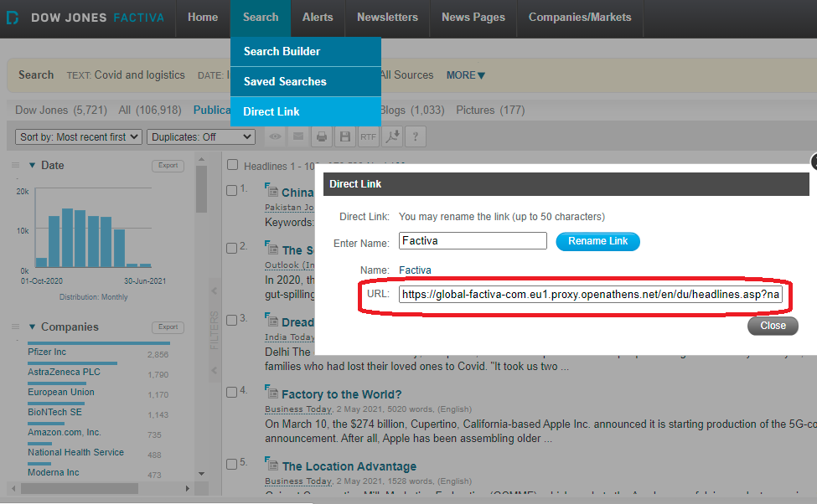Open the 'Factory to the World?' headline
Image resolution: width=817 pixels, height=504 pixels.
coord(341,394)
